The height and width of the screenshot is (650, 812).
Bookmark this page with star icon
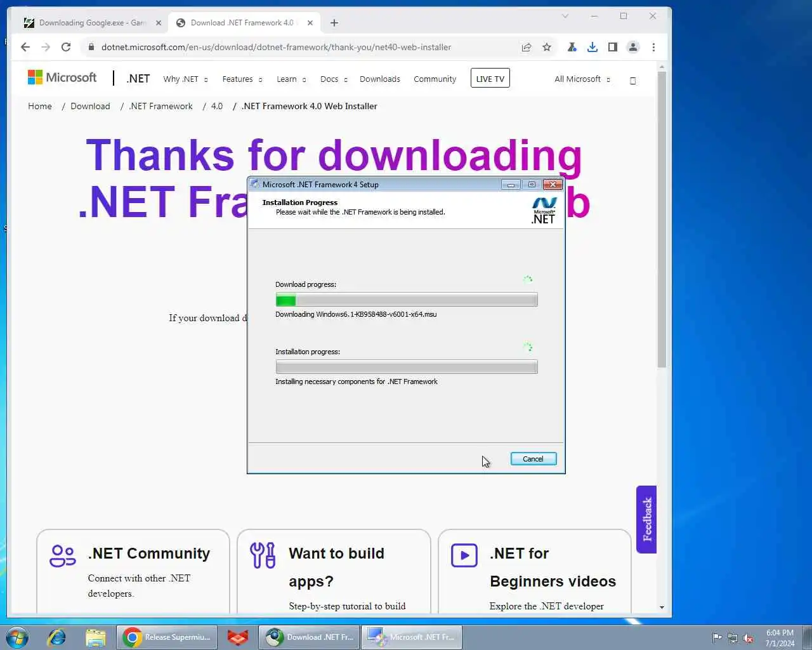pyautogui.click(x=547, y=47)
